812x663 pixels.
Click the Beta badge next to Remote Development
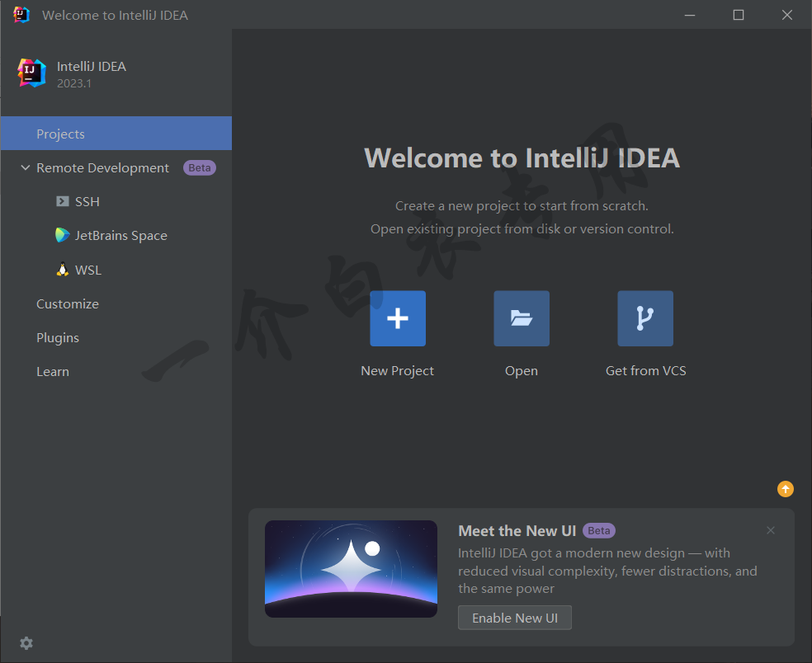point(200,167)
